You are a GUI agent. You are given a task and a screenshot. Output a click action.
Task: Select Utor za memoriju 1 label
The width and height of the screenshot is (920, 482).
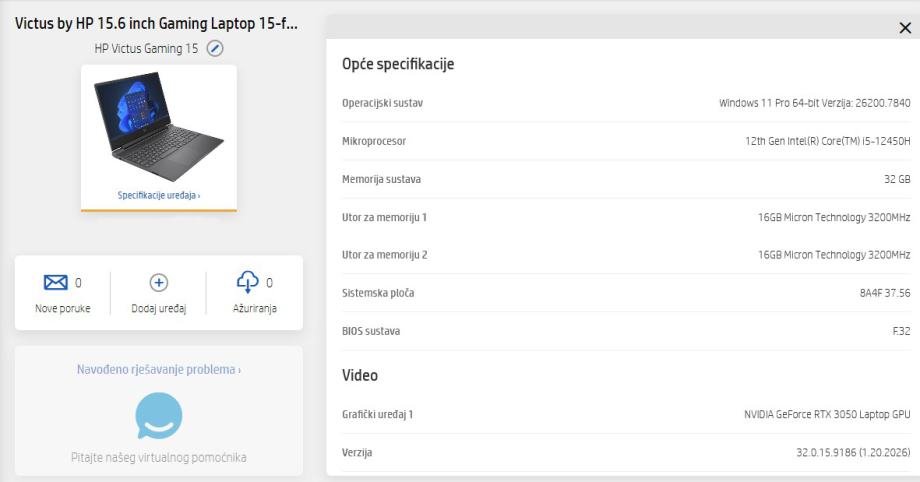pyautogui.click(x=384, y=217)
